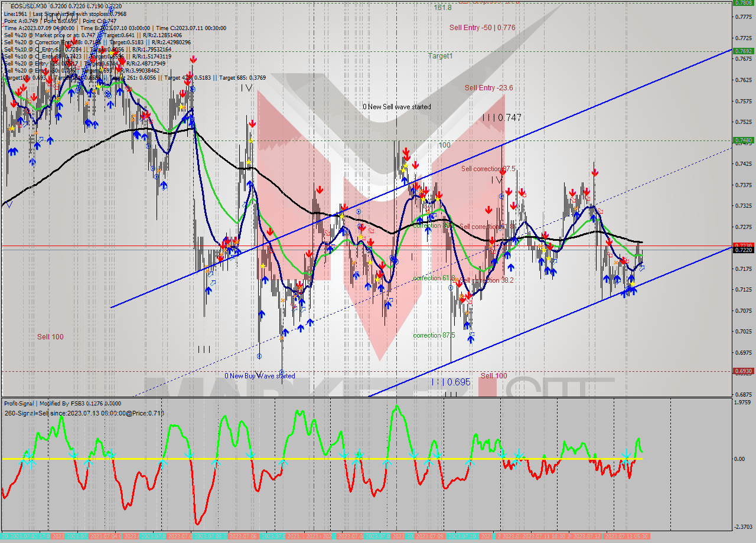Click green price tag 0.7692
Screen dimensions: 756x543
pos(743,51)
